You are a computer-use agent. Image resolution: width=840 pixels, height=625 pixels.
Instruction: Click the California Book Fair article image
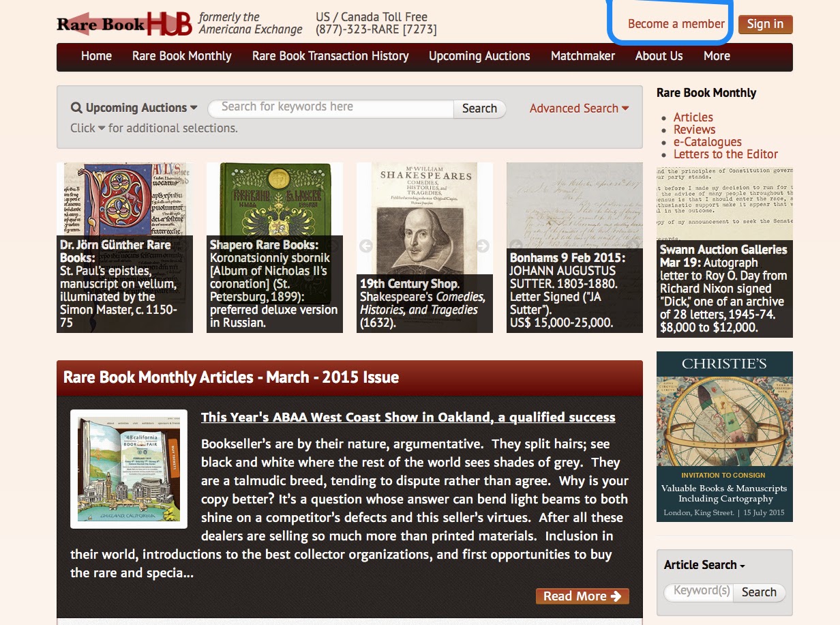coord(129,469)
